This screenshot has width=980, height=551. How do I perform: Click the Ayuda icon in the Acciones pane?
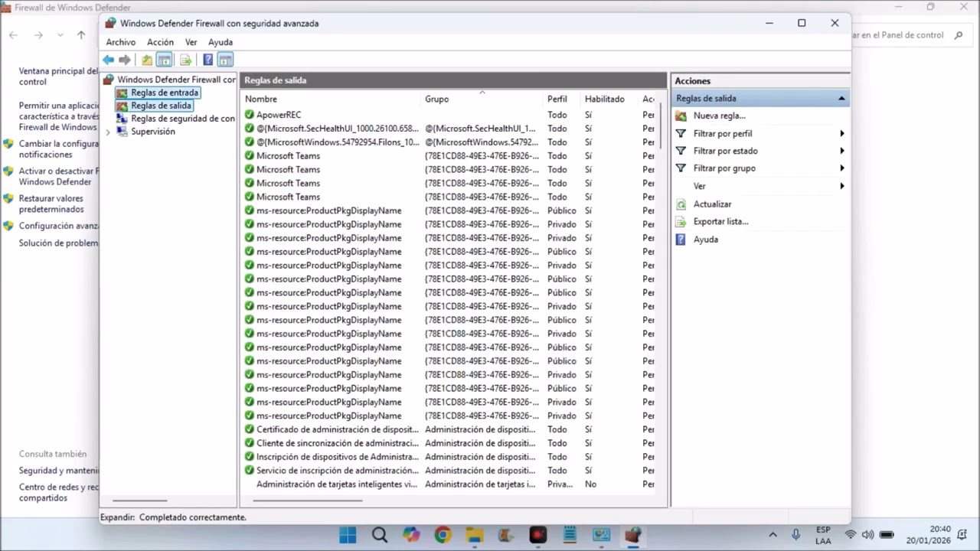[x=681, y=240]
